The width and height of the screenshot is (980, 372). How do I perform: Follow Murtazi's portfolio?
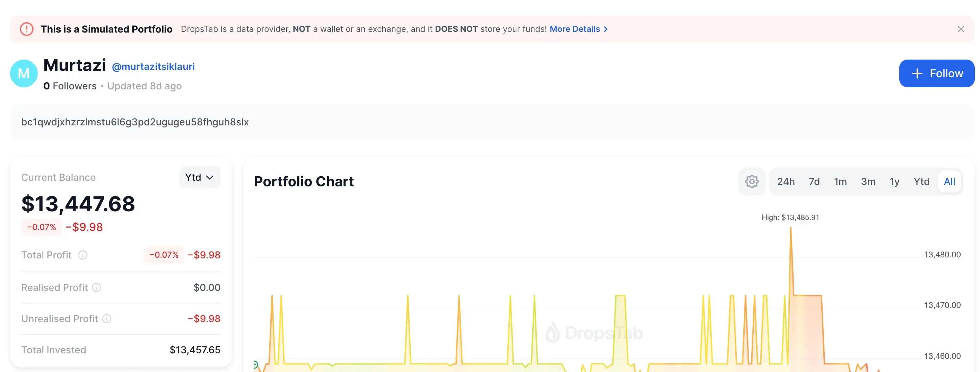coord(937,73)
